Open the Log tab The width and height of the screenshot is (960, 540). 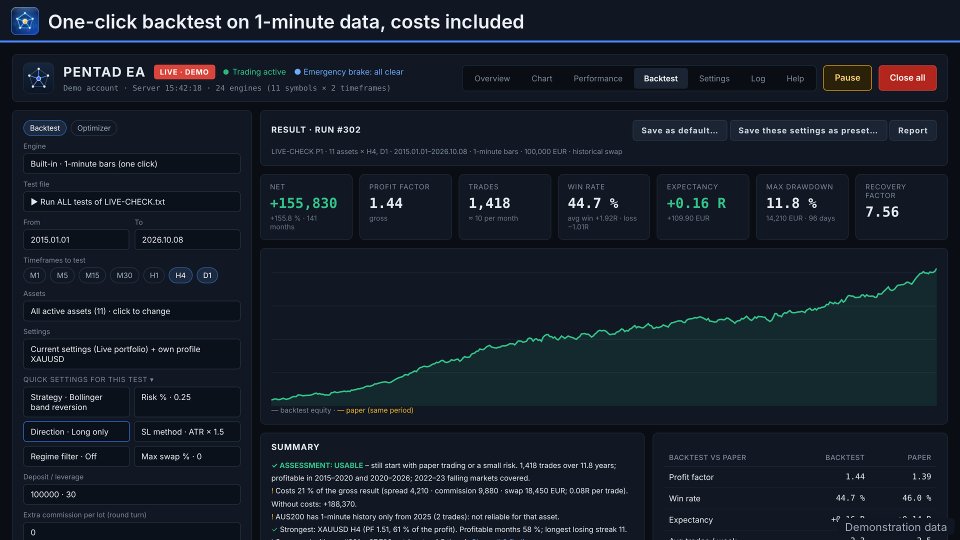pos(758,78)
